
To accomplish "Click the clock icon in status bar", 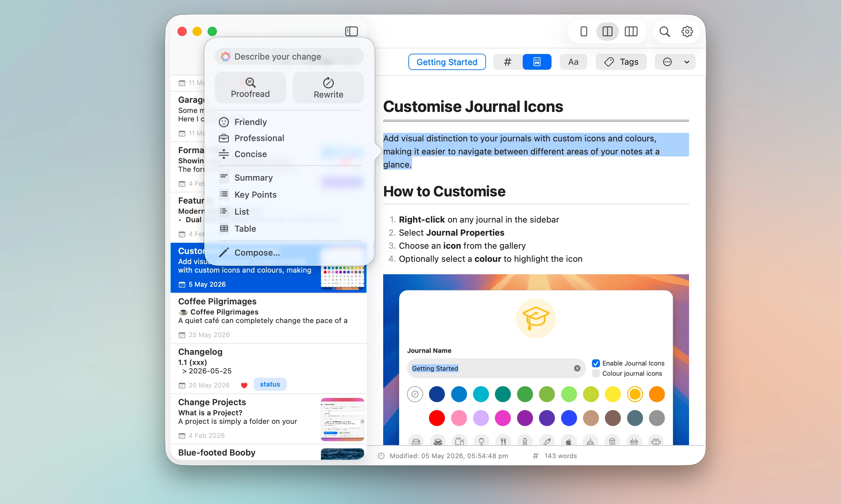I will 381,456.
